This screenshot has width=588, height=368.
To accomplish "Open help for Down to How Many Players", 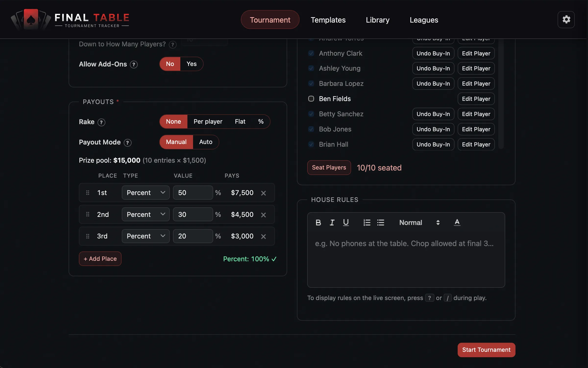I will point(173,44).
